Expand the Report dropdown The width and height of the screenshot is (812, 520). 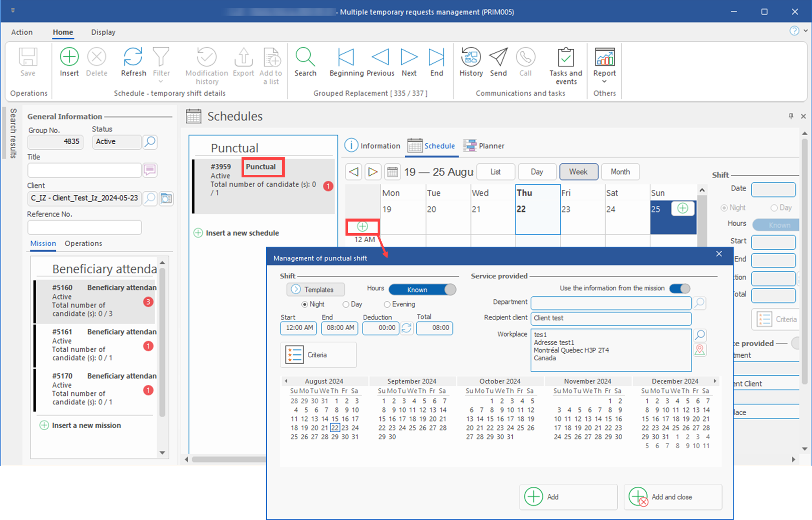[x=604, y=81]
